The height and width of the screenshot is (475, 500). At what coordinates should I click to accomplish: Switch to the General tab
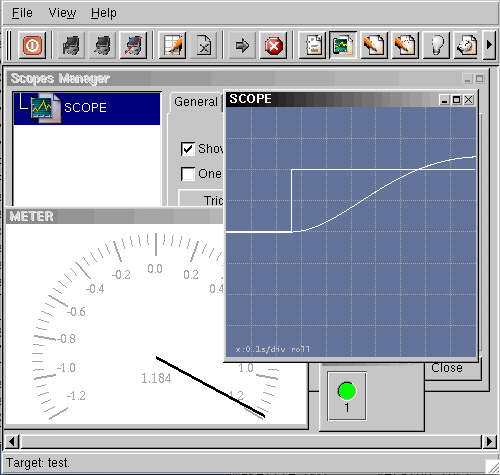196,102
